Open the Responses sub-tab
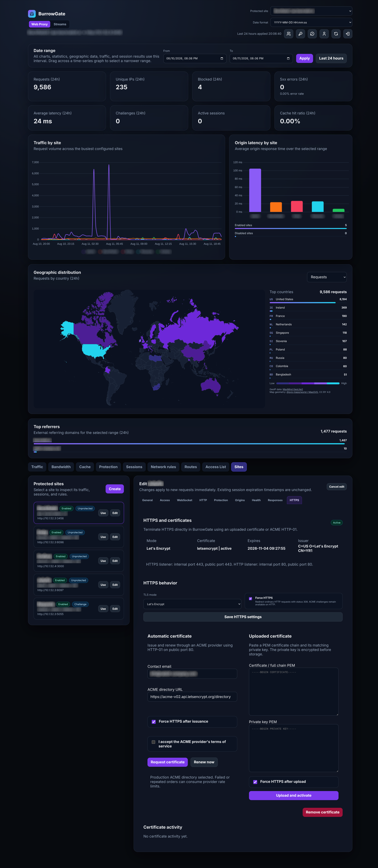Screen dimensions: 378x868 (x=275, y=500)
